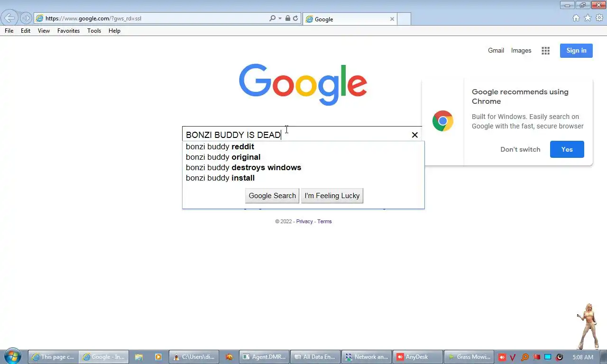Click the browser Forward arrow button
Screen dimensions: 607x364
point(26,18)
